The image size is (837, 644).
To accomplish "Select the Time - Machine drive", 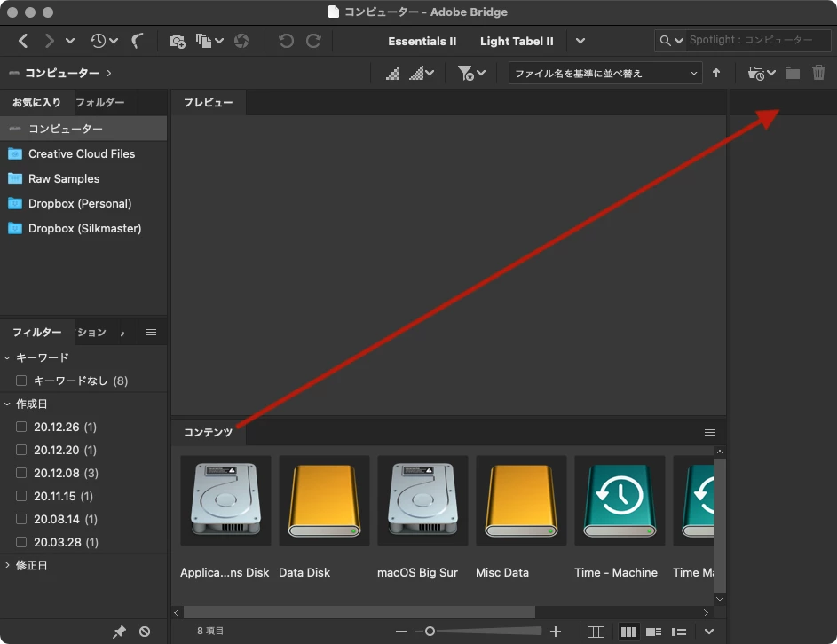I will point(620,500).
